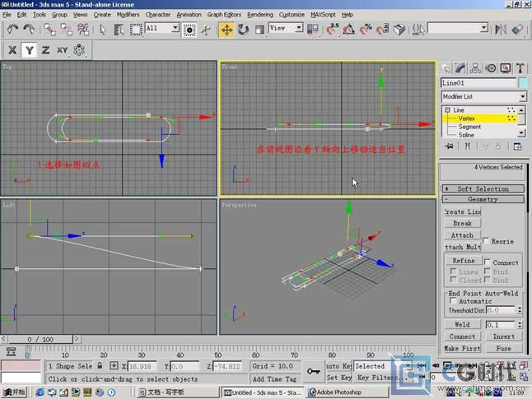Toggle the selection lock padlock
This screenshot has width=532, height=399.
point(100,366)
